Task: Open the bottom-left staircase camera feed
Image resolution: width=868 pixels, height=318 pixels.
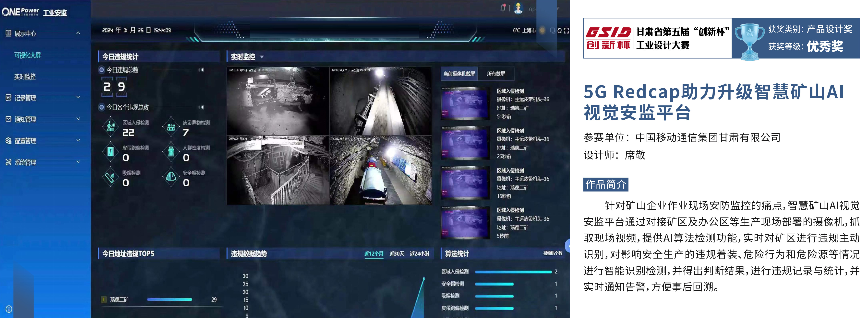Action: coord(278,170)
